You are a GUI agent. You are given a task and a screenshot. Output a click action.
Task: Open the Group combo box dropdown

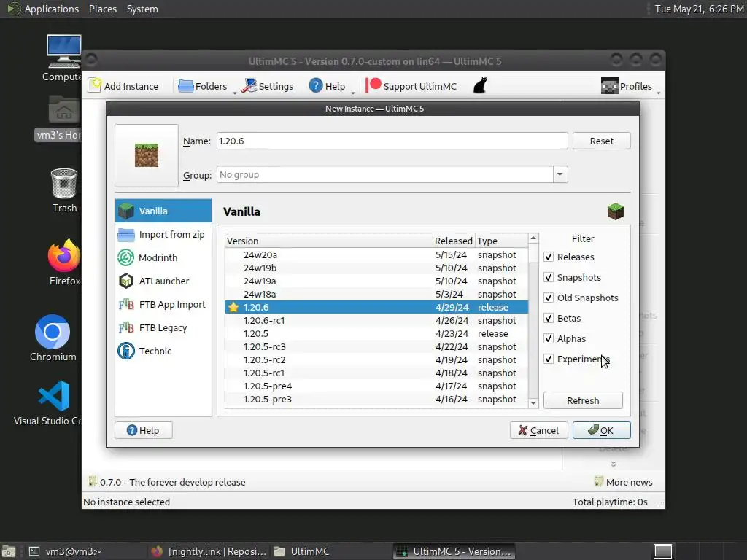(560, 175)
